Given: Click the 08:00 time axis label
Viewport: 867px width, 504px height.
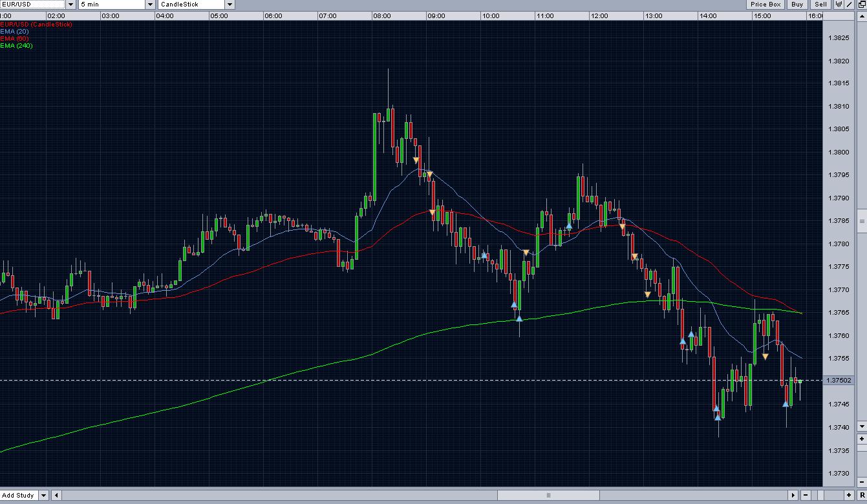Looking at the screenshot, I should [x=382, y=16].
